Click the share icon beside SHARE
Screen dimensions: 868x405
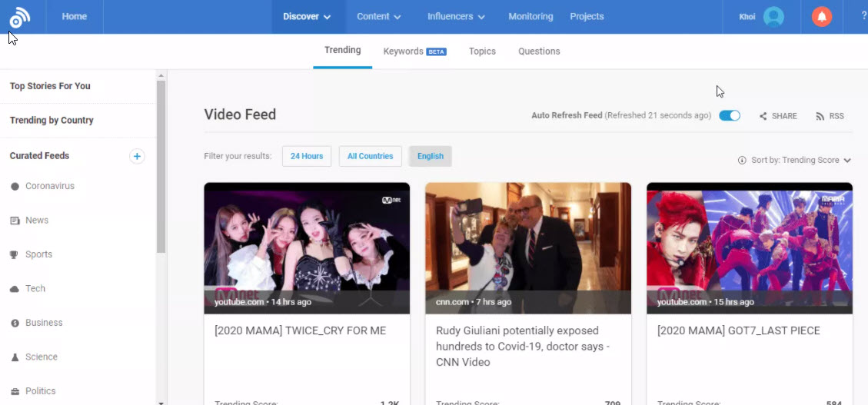pos(763,116)
